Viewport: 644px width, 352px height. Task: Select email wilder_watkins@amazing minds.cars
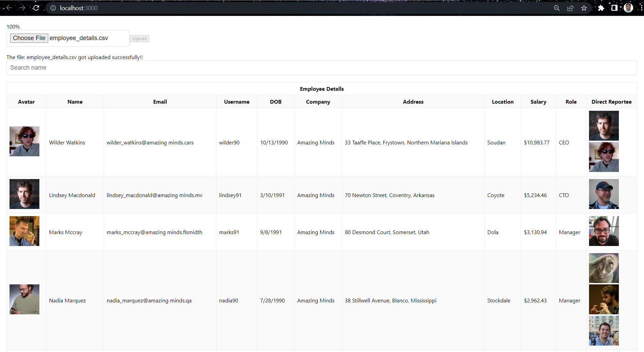[150, 143]
